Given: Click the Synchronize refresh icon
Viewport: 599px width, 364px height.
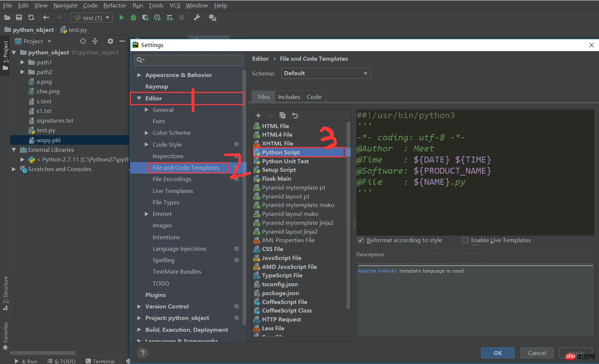Looking at the screenshot, I should point(31,17).
